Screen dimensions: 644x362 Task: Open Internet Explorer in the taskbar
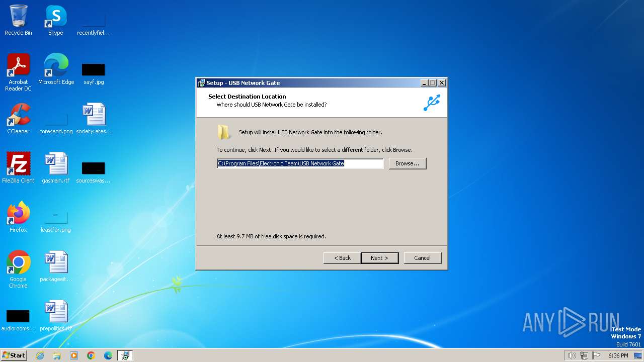click(x=40, y=355)
